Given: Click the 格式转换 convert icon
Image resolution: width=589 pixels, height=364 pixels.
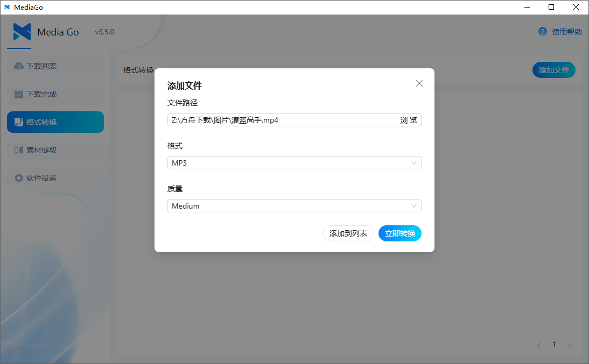Looking at the screenshot, I should coord(19,122).
